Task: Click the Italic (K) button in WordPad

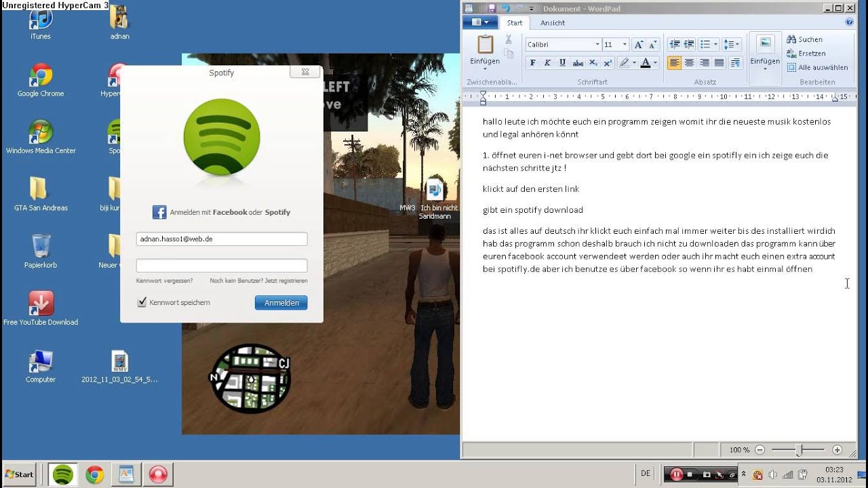Action: click(547, 63)
